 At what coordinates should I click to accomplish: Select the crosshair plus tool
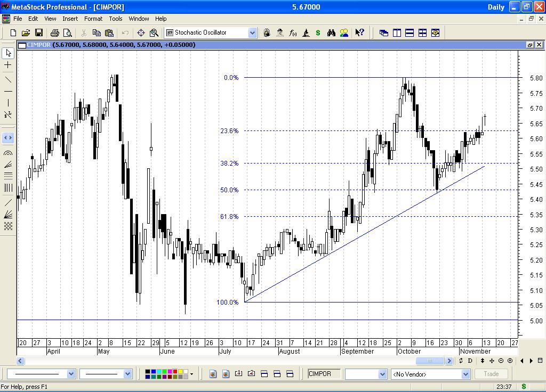8,64
